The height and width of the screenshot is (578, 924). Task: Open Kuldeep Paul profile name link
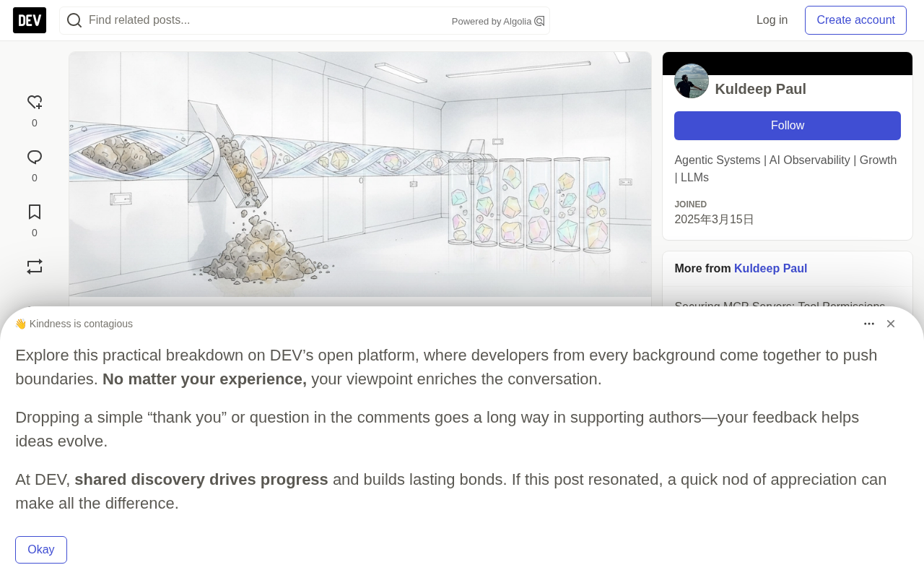[760, 89]
